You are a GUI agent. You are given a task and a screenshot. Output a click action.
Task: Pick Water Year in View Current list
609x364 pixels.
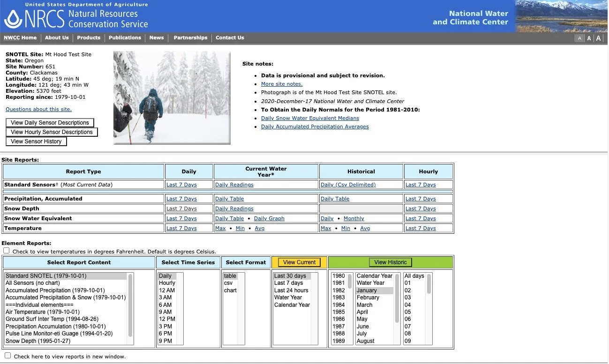click(288, 297)
